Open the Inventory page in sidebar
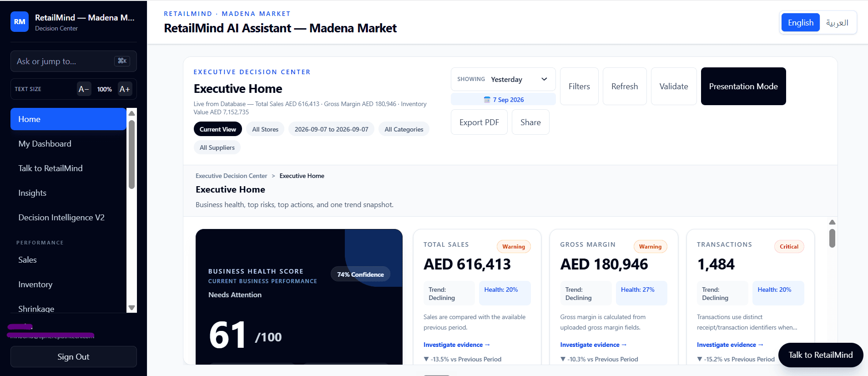Screen dimensions: 868x376 68,285
